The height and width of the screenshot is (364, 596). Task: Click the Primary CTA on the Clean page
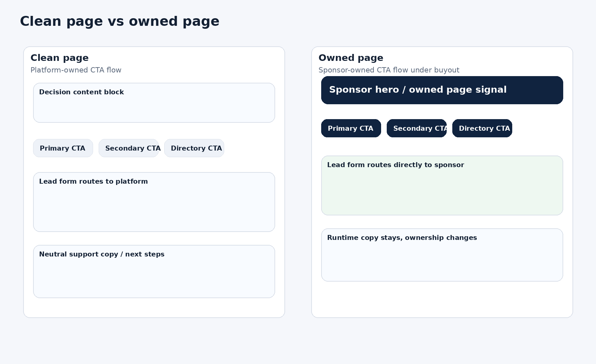tap(63, 148)
